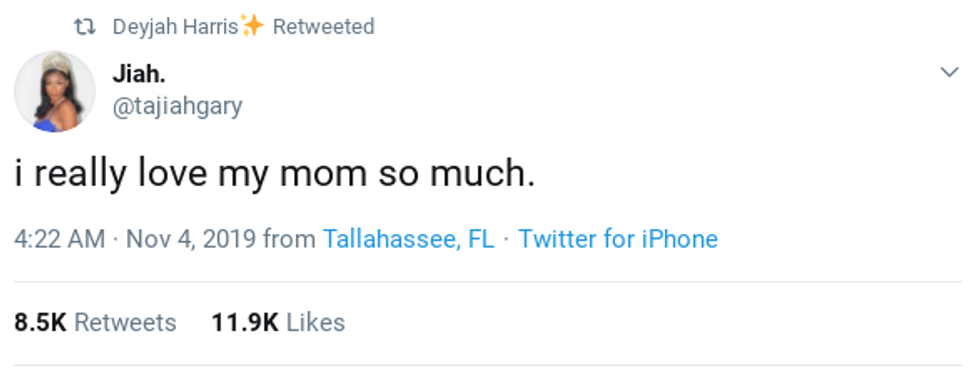Viewport: 980px width, 374px height.
Task: Open Deyjah Harris profile link
Action: tap(176, 27)
